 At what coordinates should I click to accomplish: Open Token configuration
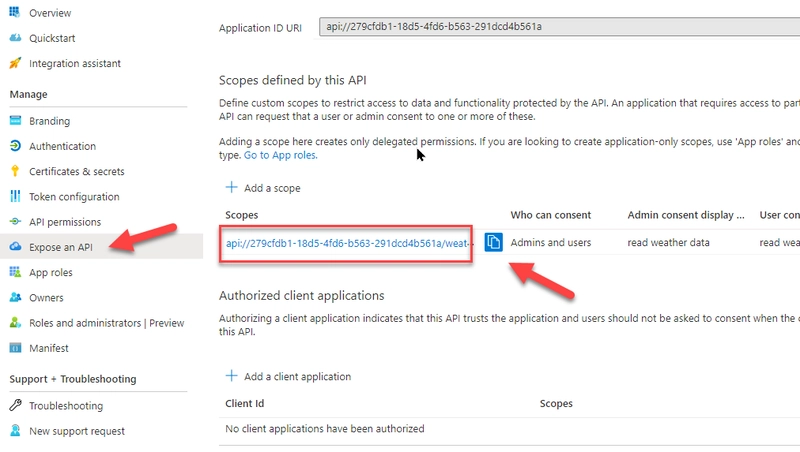[74, 197]
